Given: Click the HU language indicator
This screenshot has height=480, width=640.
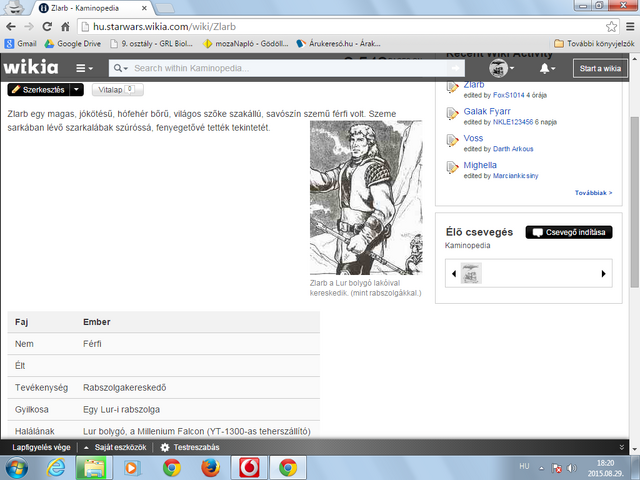Looking at the screenshot, I should coord(524,466).
